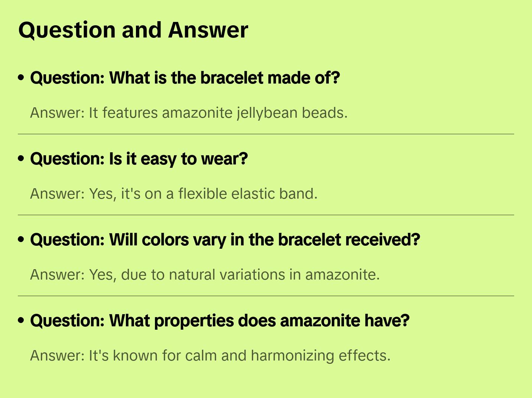Click the word "Answer" in the page heading
The height and width of the screenshot is (398, 532).
pyautogui.click(x=208, y=30)
